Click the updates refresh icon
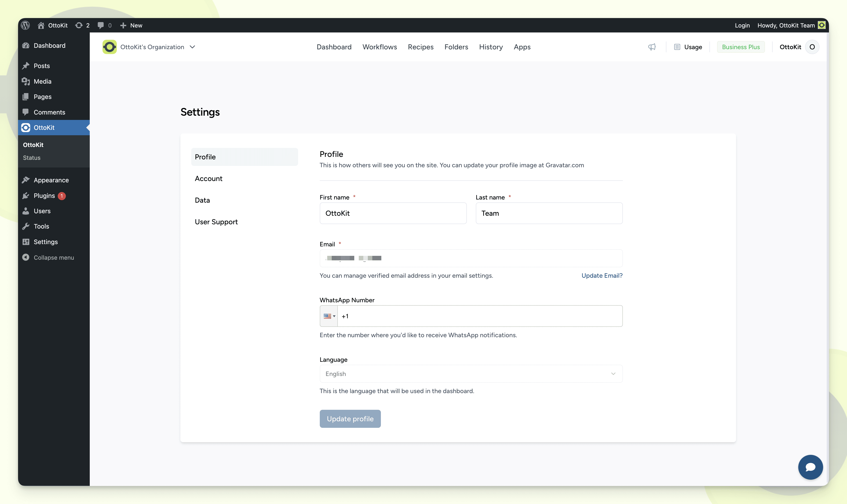The height and width of the screenshot is (504, 847). [x=79, y=25]
